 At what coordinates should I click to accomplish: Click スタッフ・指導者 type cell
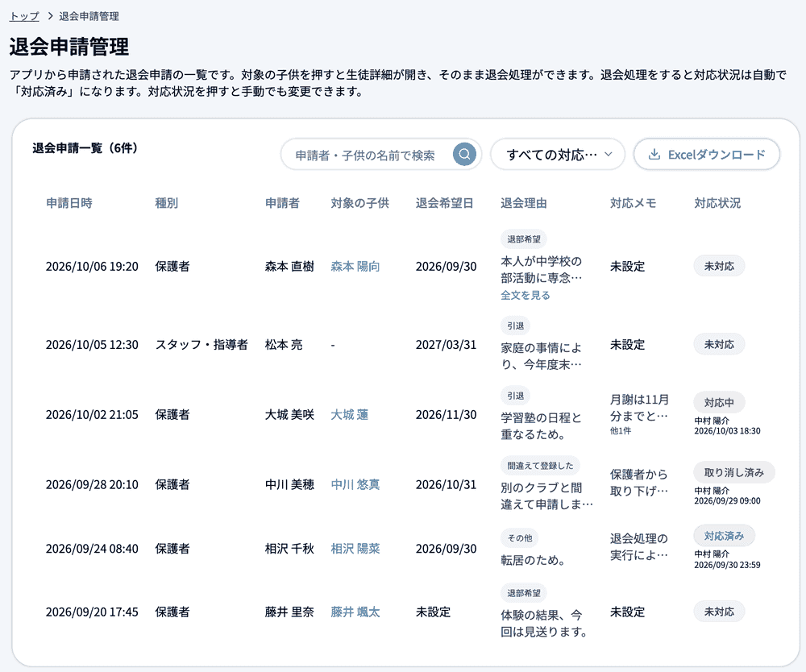201,345
